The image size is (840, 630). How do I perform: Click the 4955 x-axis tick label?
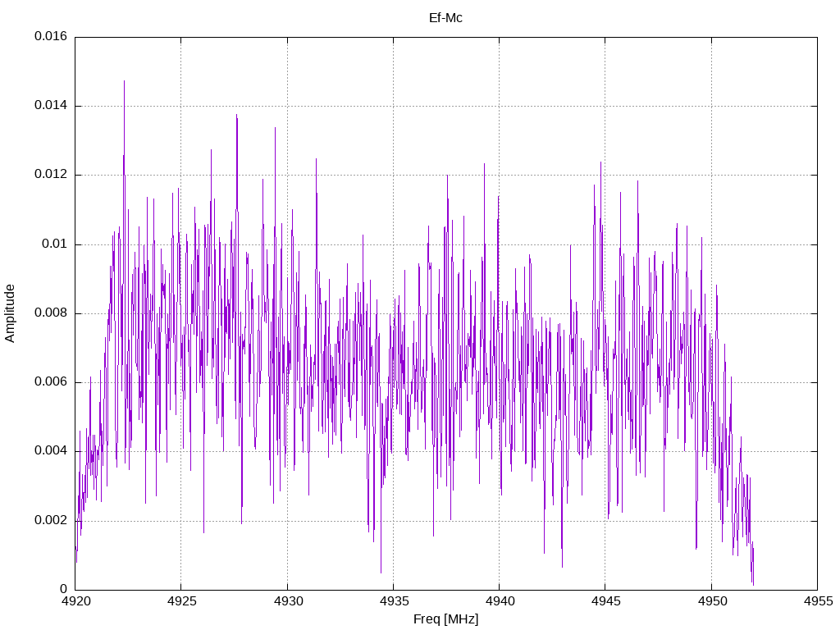click(x=819, y=601)
